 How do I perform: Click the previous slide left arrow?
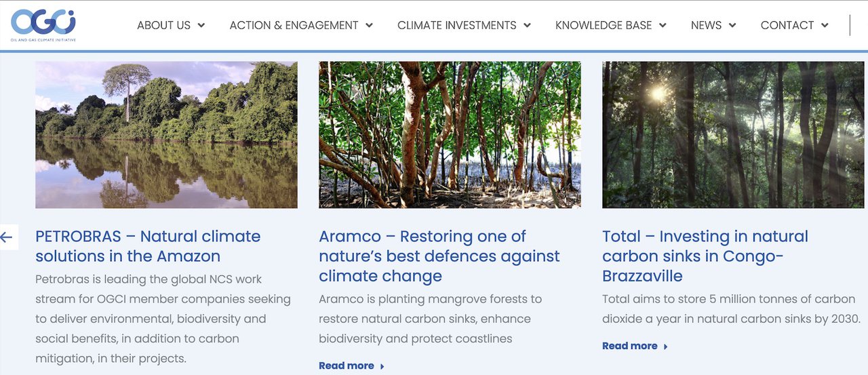coord(7,237)
